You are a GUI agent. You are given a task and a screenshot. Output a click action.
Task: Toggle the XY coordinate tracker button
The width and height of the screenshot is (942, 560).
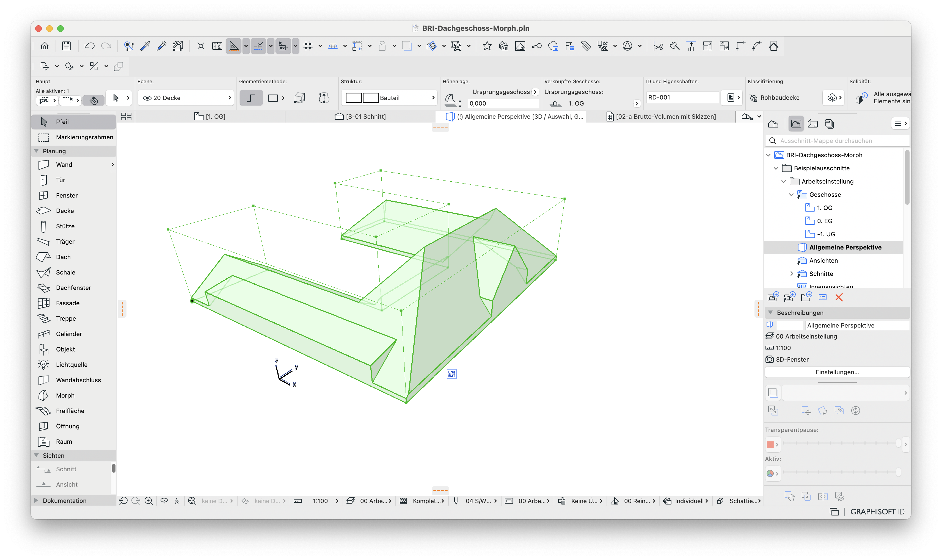click(x=283, y=46)
